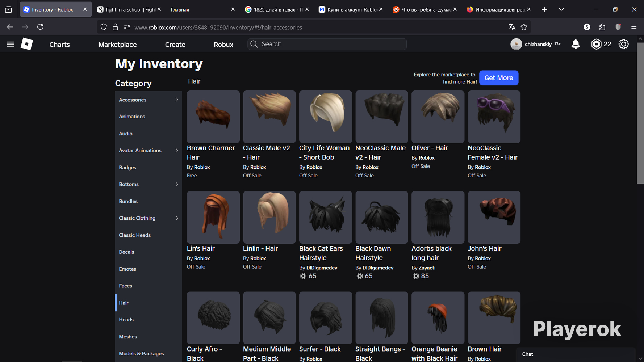
Task: Open creator DIDIgamedev under Black Cat Ears
Action: click(322, 268)
